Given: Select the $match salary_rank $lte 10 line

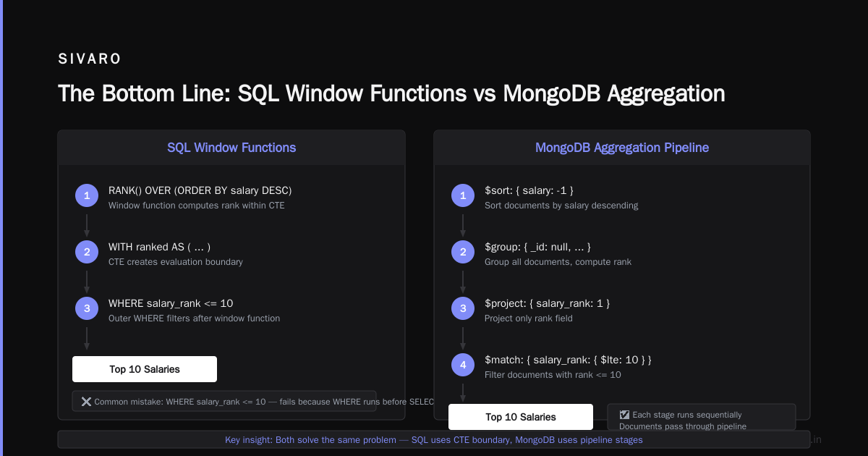Looking at the screenshot, I should click(x=569, y=360).
